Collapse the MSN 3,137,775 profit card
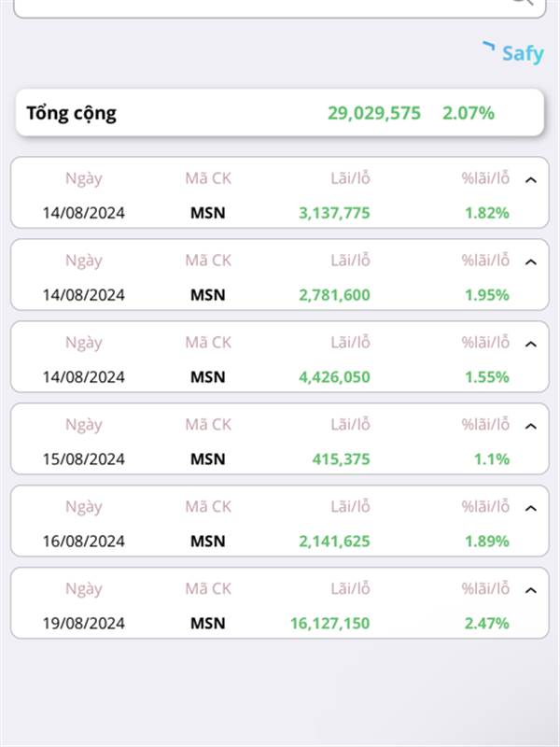560x747 pixels. [x=530, y=180]
